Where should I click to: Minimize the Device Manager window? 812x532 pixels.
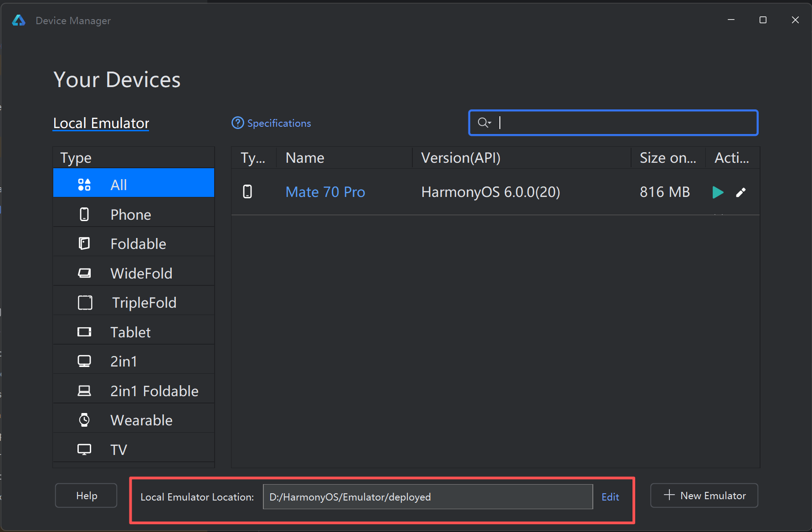click(731, 20)
